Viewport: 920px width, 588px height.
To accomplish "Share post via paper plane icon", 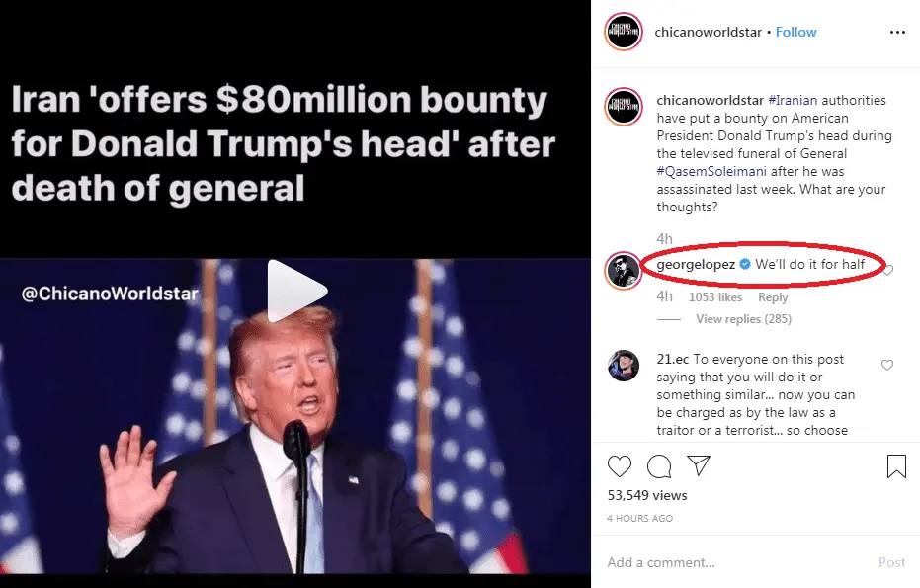I will pyautogui.click(x=699, y=465).
